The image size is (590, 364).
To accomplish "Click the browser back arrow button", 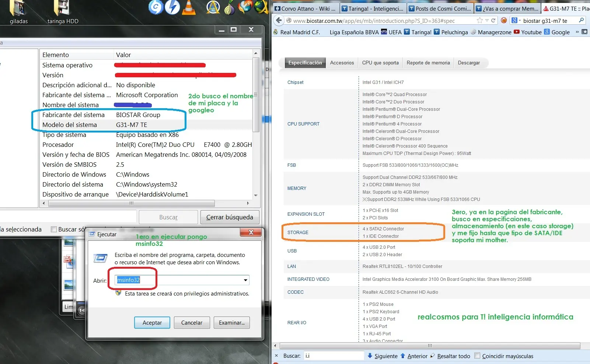I will [x=279, y=21].
